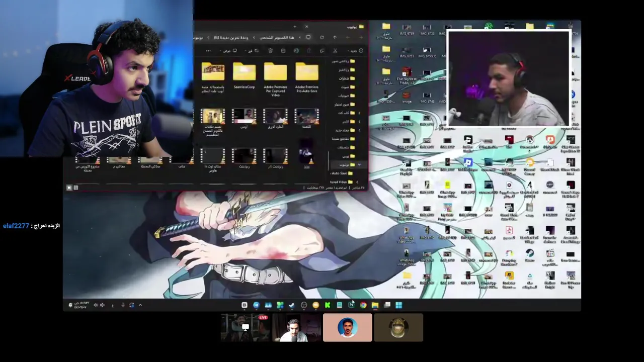The width and height of the screenshot is (644, 362).
Task: Click the Copy icon in Explorer toolbar
Action: pos(322,51)
